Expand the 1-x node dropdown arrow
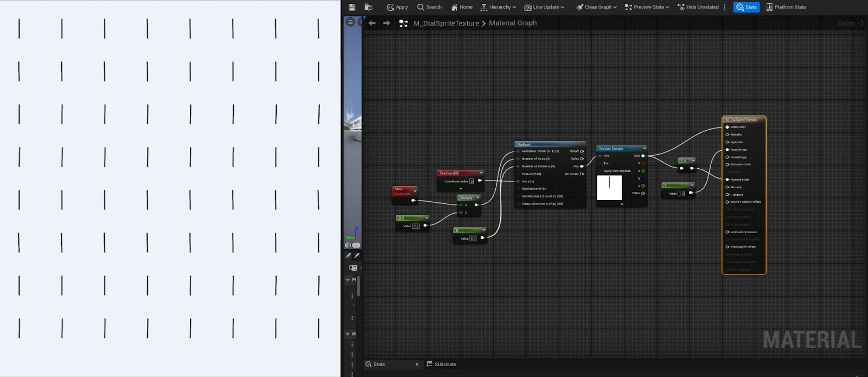868x377 pixels. coord(693,161)
